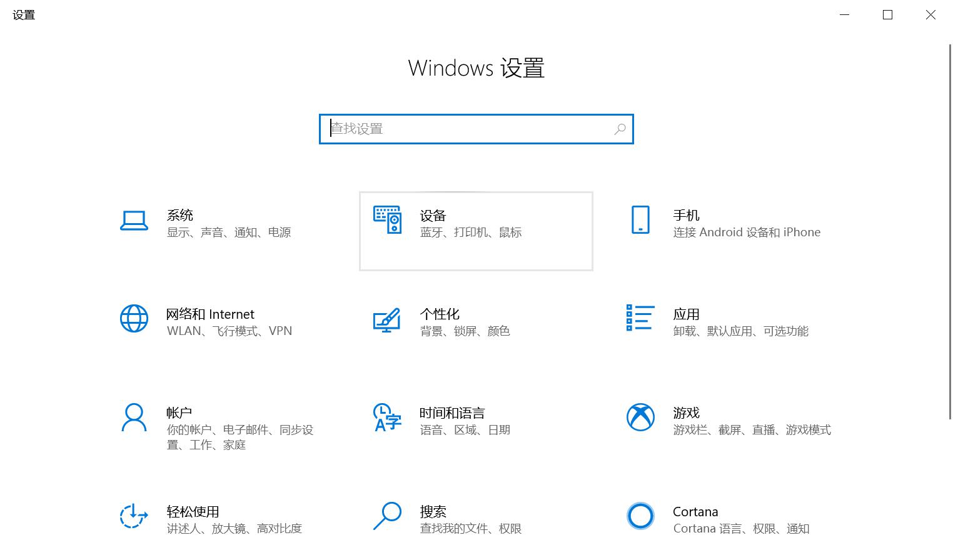The height and width of the screenshot is (560, 953).
Task: Click the 背景、锁屏、颜色 description
Action: point(465,331)
